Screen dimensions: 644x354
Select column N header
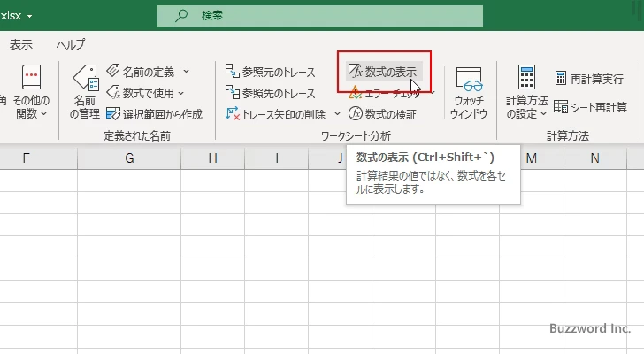595,158
